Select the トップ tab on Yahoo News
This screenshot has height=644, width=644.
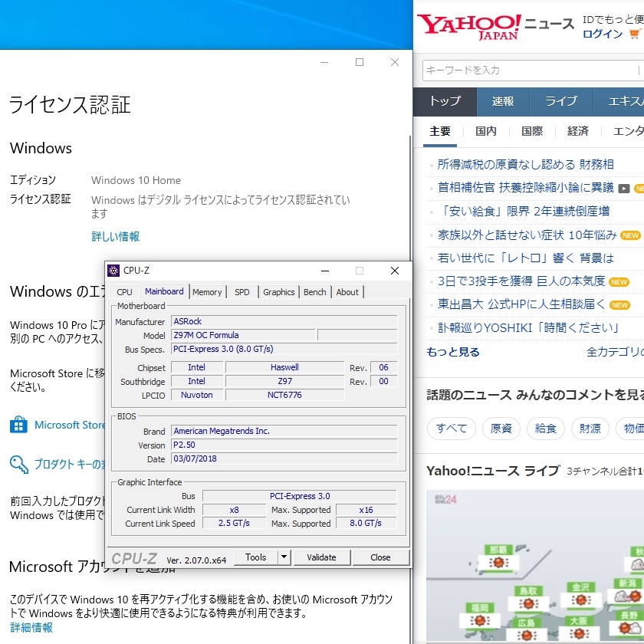tap(445, 101)
